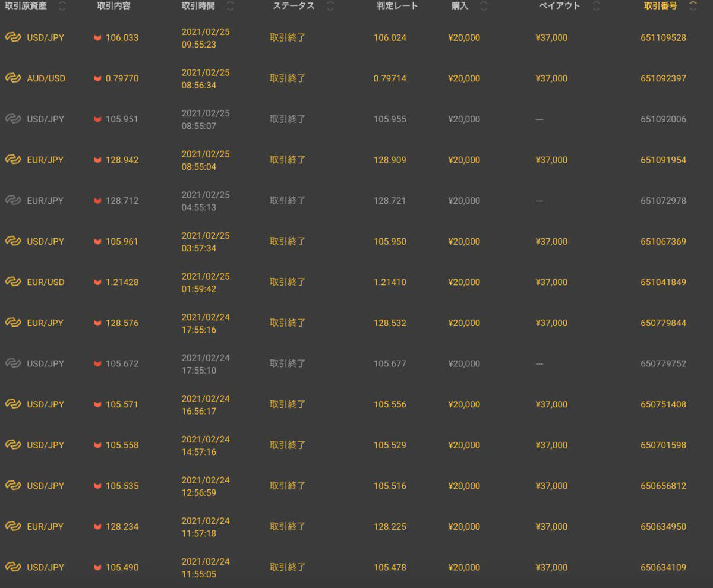713x588 pixels.
Task: Click the asset icon in trade 650701598's row
Action: click(13, 445)
